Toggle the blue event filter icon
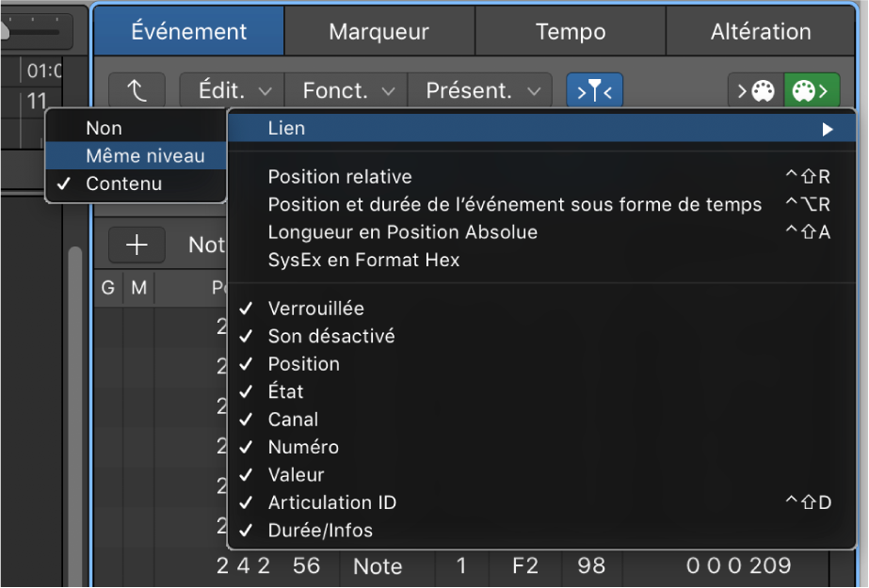This screenshot has width=869, height=588. (x=594, y=90)
